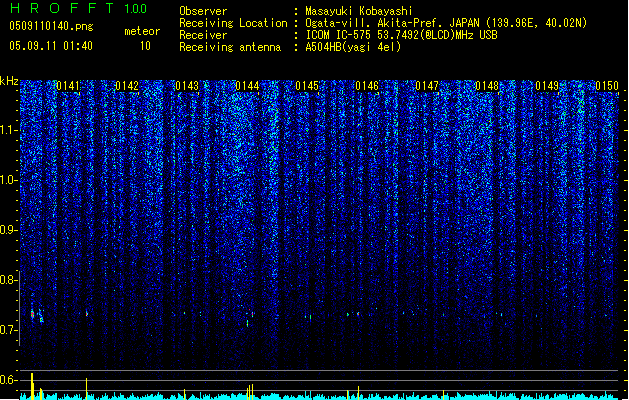Click the 0142 time marker
Image resolution: width=629 pixels, height=400 pixels.
click(x=127, y=86)
